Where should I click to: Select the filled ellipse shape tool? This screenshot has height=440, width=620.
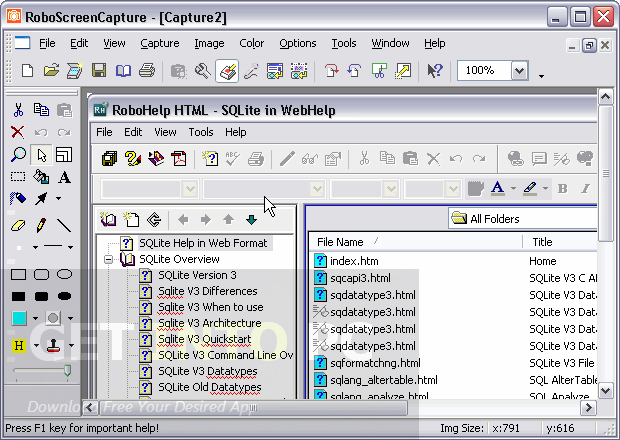pos(64,296)
